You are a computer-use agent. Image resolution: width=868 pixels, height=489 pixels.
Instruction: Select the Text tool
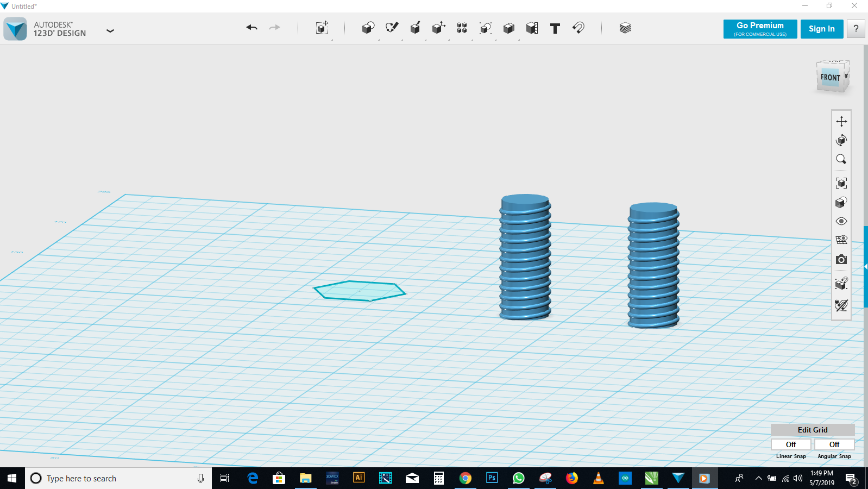tap(555, 28)
